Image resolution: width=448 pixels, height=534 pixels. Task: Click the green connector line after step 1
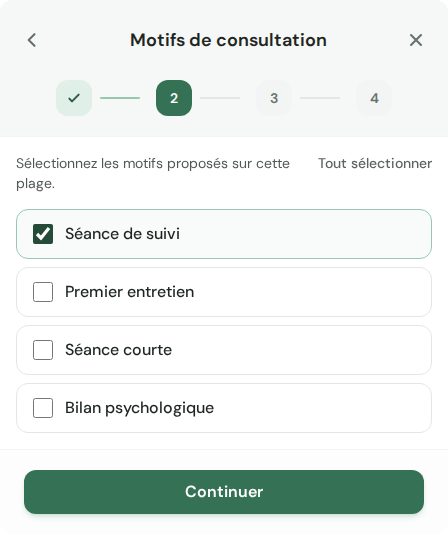tap(120, 98)
